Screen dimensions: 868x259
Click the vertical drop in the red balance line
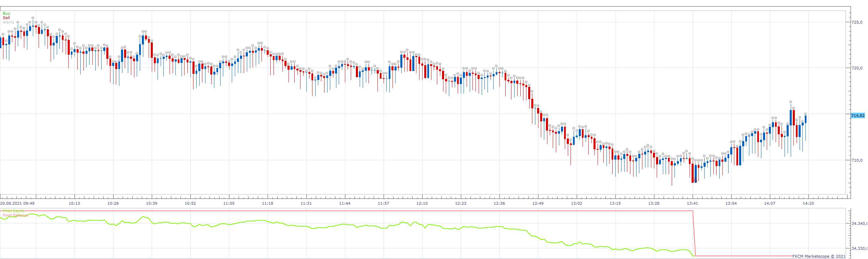(694, 233)
